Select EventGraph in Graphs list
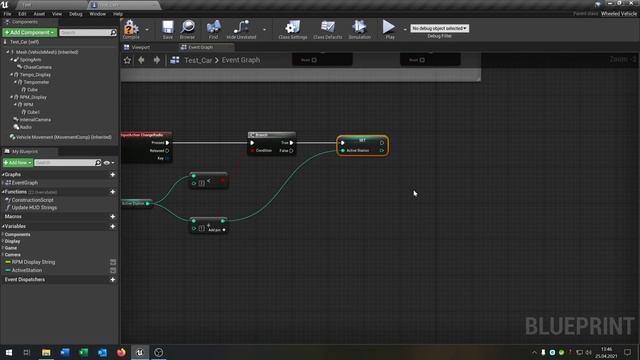Image resolution: width=640 pixels, height=360 pixels. (24, 183)
